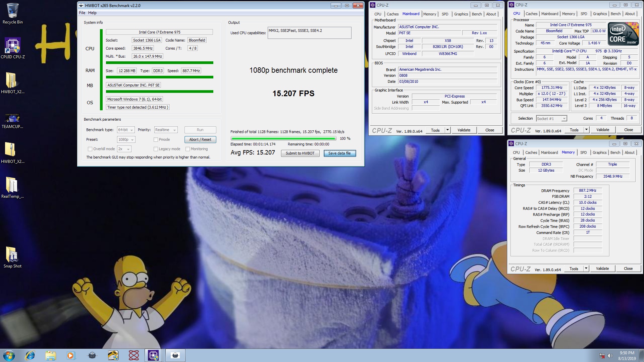This screenshot has height=362, width=644.
Task: Click the CPU-Z taskbar icon
Action: coord(153,355)
